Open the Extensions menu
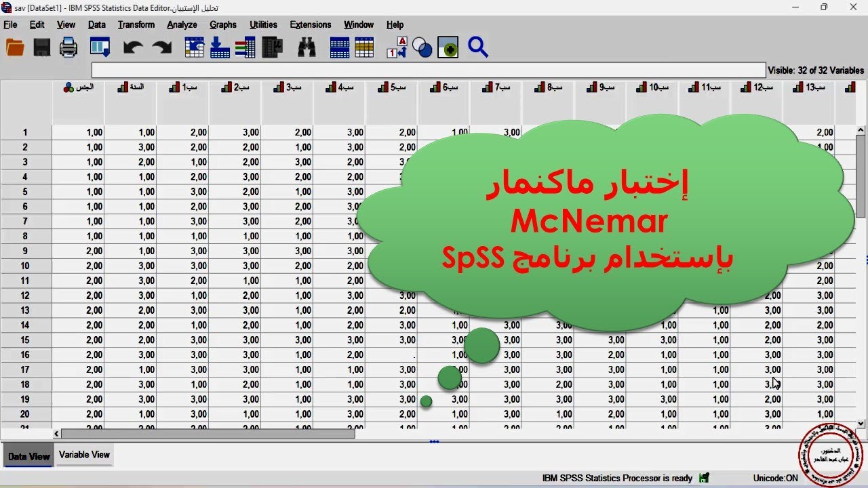Screen dimensions: 868x488 (x=311, y=24)
